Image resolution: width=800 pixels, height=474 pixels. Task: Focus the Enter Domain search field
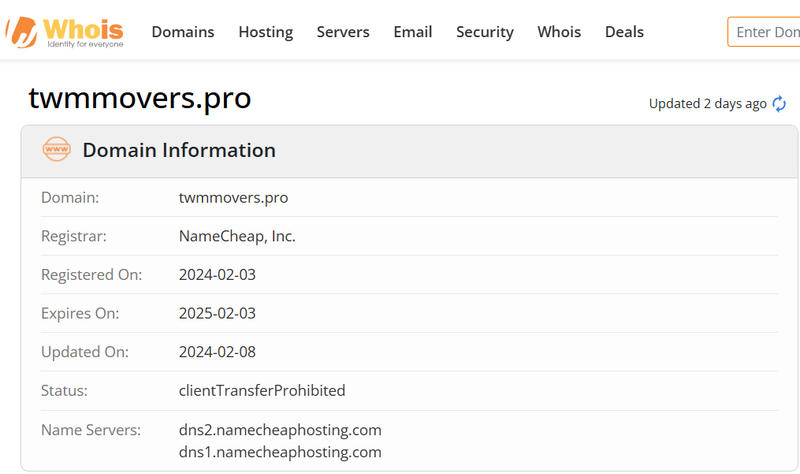click(764, 32)
